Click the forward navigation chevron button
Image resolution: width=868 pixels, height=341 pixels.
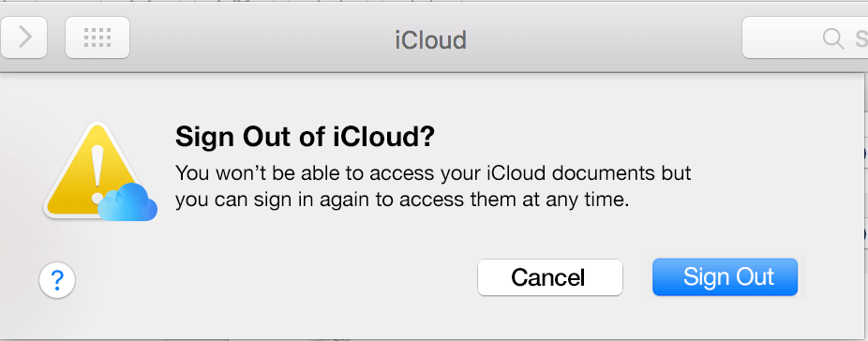pyautogui.click(x=23, y=37)
